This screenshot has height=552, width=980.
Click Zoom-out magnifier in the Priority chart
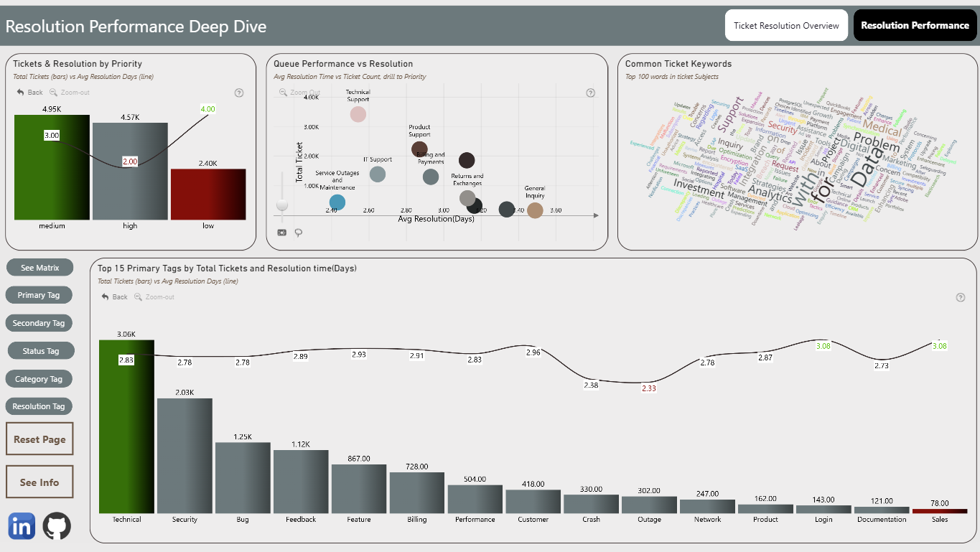coord(53,93)
